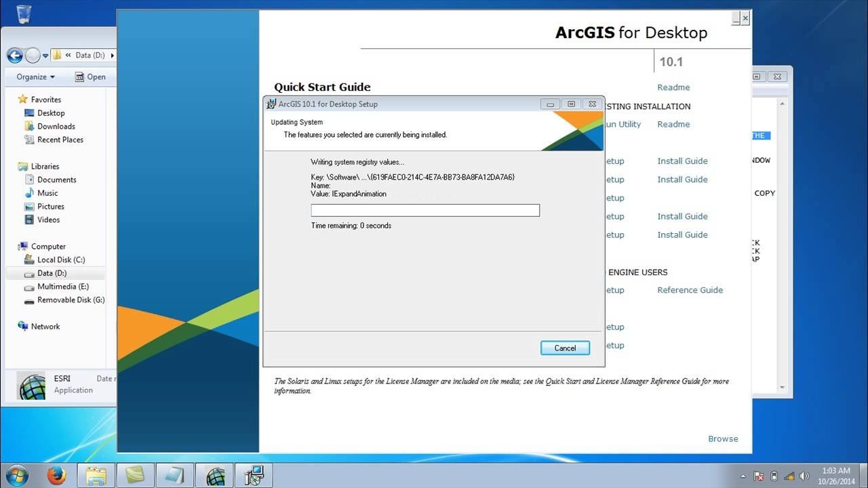The image size is (868, 488).
Task: Launch Firefox from taskbar
Action: 57,475
